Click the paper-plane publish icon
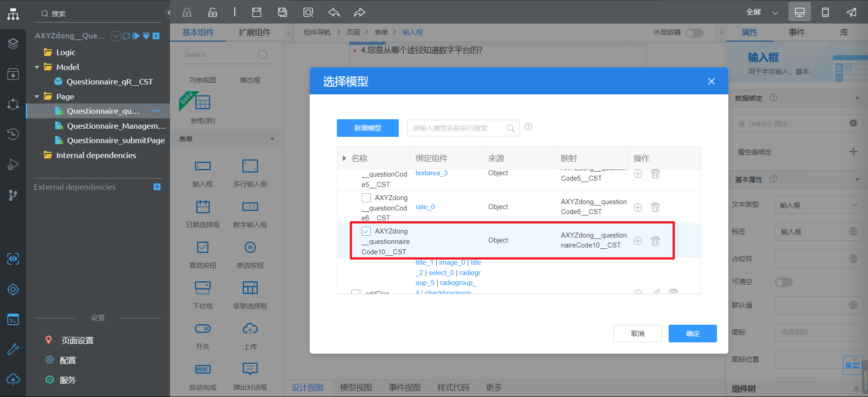 [851, 12]
